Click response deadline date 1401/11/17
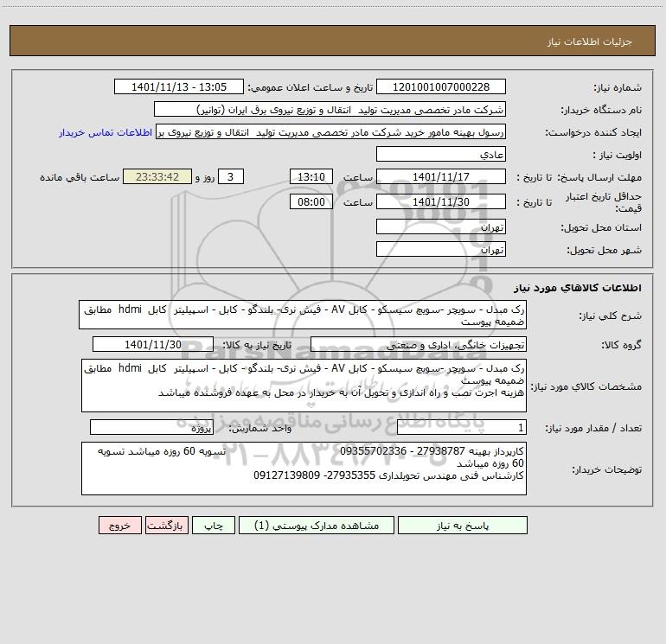 (441, 176)
